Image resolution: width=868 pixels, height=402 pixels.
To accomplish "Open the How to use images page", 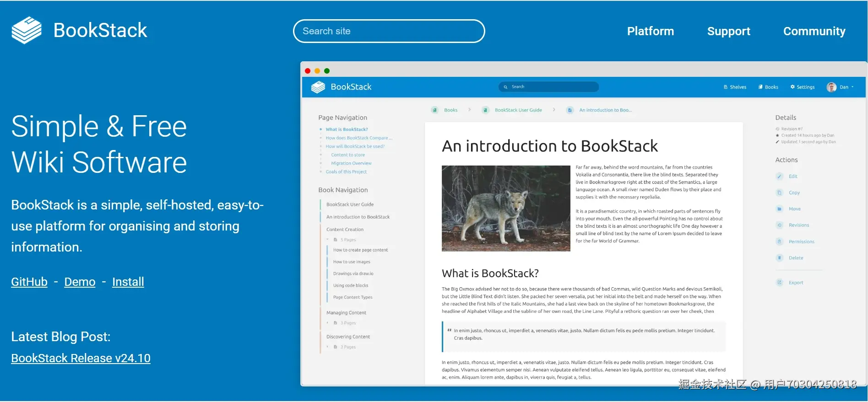I will tap(352, 262).
